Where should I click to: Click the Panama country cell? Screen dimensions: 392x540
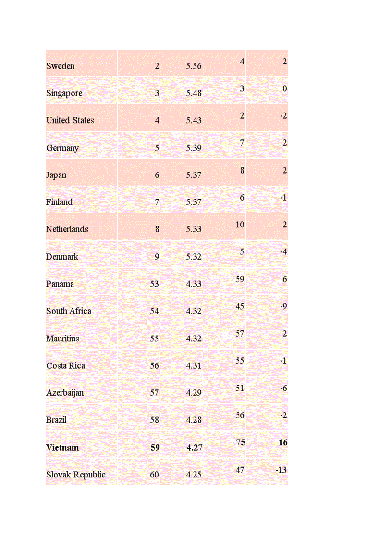(x=60, y=284)
